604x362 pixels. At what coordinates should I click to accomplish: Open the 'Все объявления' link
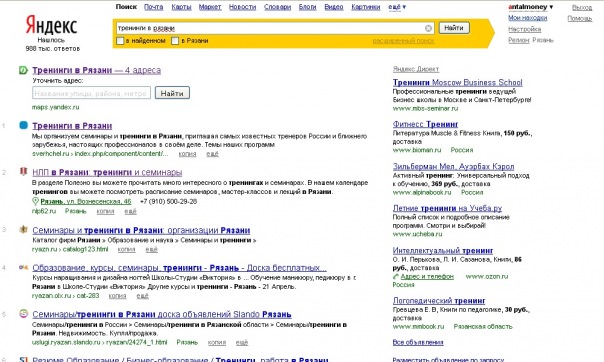tap(418, 342)
